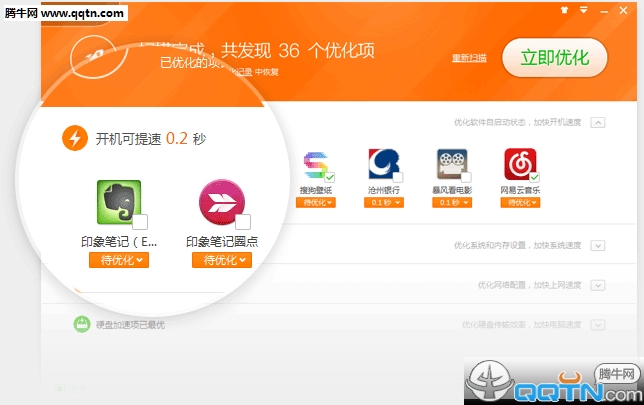Click the 共发现 36 个优化项 headline
Image resolution: width=644 pixels, height=405 pixels.
(x=298, y=51)
